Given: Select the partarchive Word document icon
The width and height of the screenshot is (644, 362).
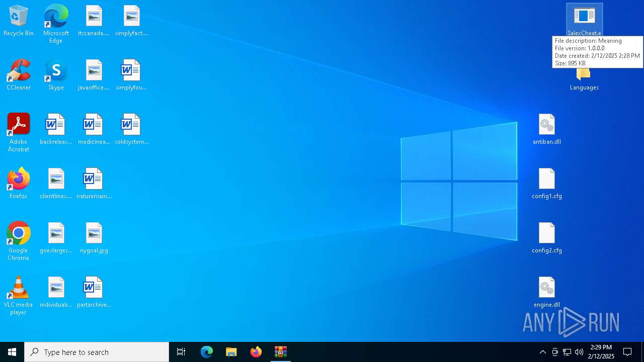Looking at the screenshot, I should point(94,293).
